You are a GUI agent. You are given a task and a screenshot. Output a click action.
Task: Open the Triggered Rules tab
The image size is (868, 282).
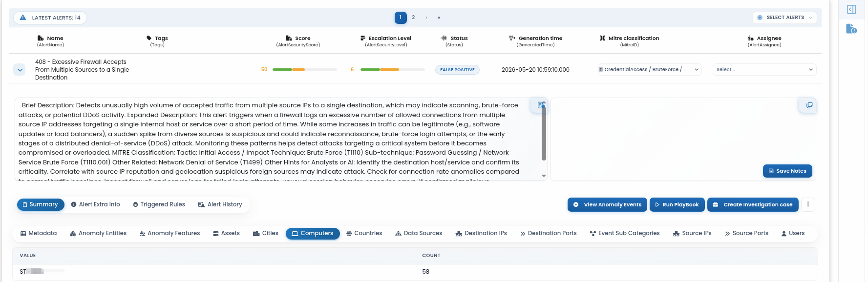pos(159,204)
